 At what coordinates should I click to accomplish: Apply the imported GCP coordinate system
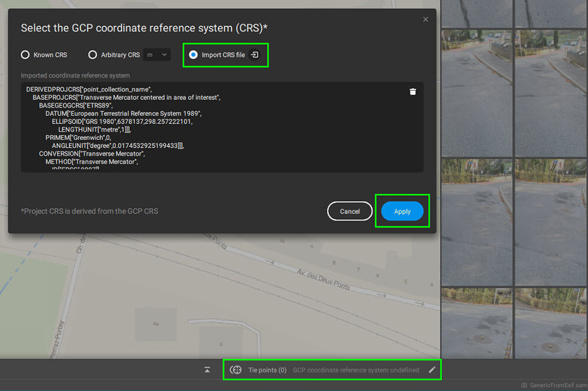tap(402, 211)
